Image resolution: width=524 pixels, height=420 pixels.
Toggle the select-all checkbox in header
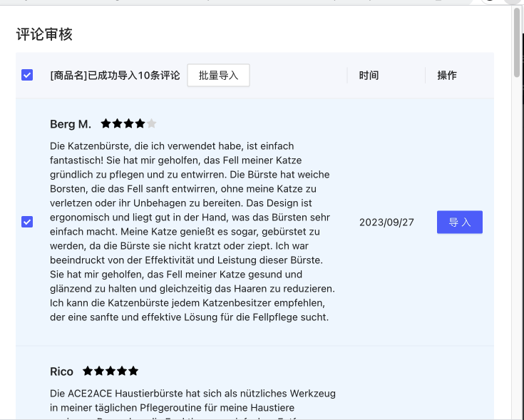[27, 75]
